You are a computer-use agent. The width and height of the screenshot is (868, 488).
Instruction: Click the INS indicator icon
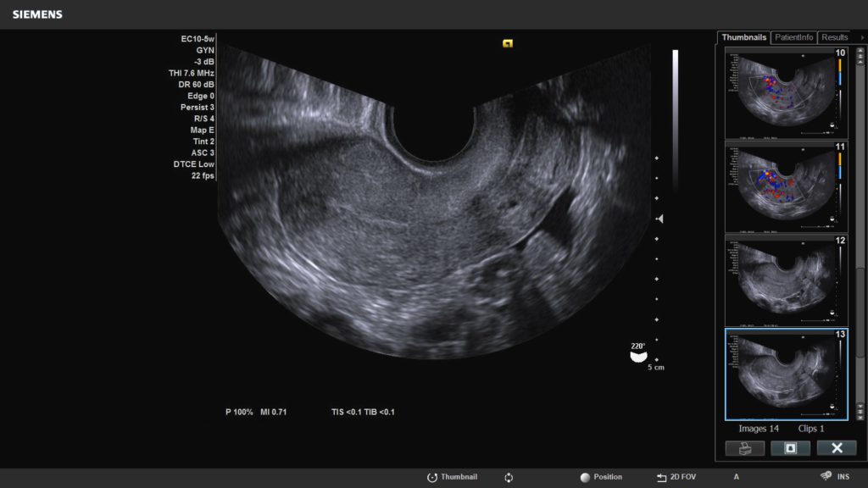825,477
